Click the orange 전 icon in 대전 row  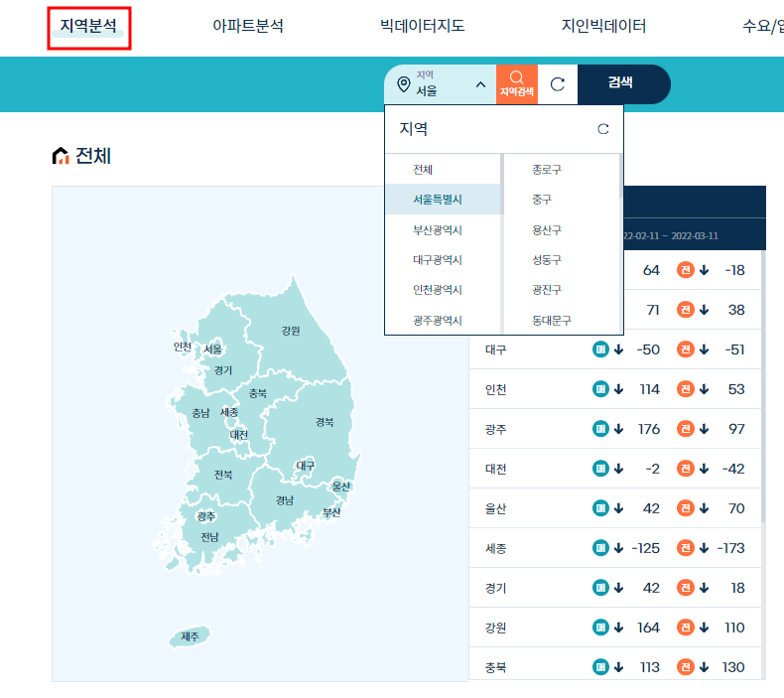[x=686, y=469]
